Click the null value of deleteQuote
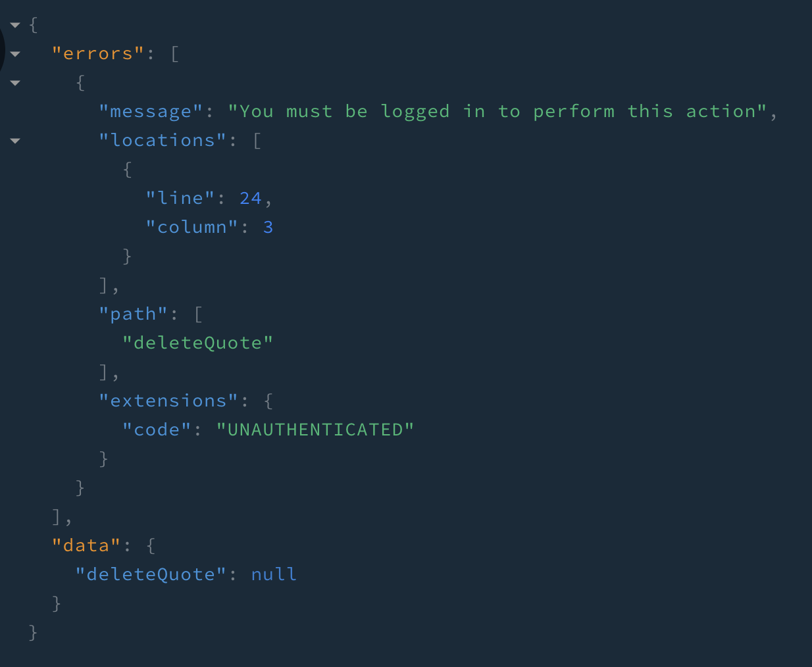This screenshot has height=667, width=812. point(274,575)
